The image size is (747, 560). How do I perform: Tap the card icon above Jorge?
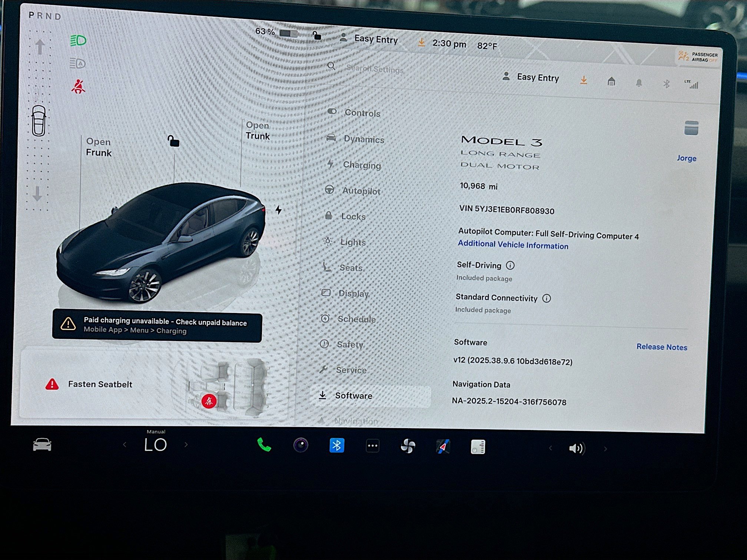(691, 128)
